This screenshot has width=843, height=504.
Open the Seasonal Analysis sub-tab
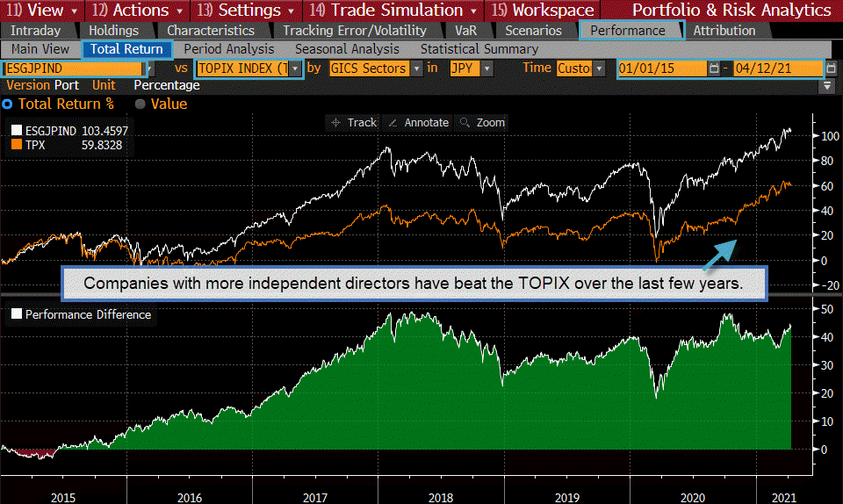[x=348, y=49]
